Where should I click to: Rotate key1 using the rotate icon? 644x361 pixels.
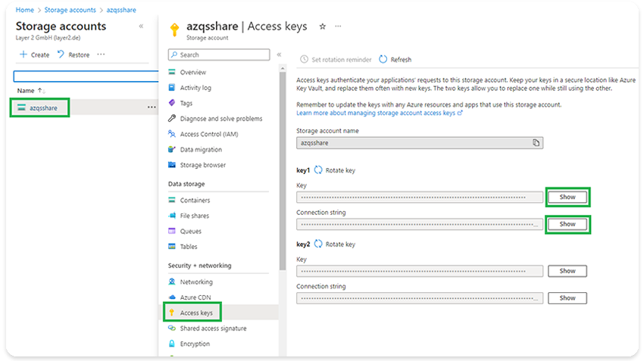319,170
